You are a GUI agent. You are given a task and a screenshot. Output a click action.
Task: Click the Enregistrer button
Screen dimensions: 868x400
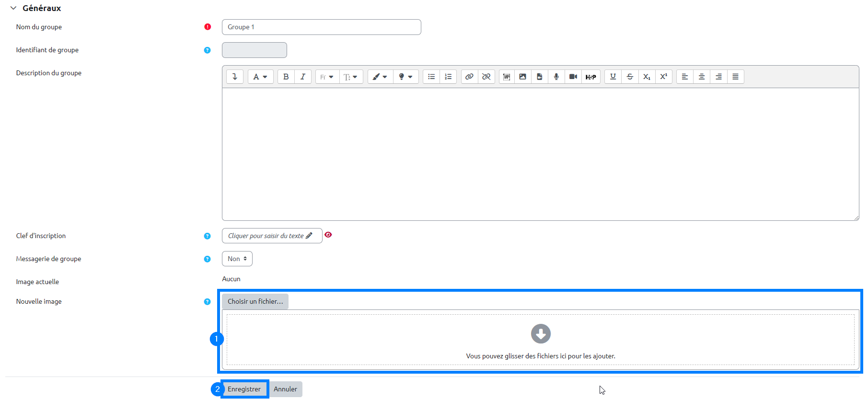(x=244, y=389)
